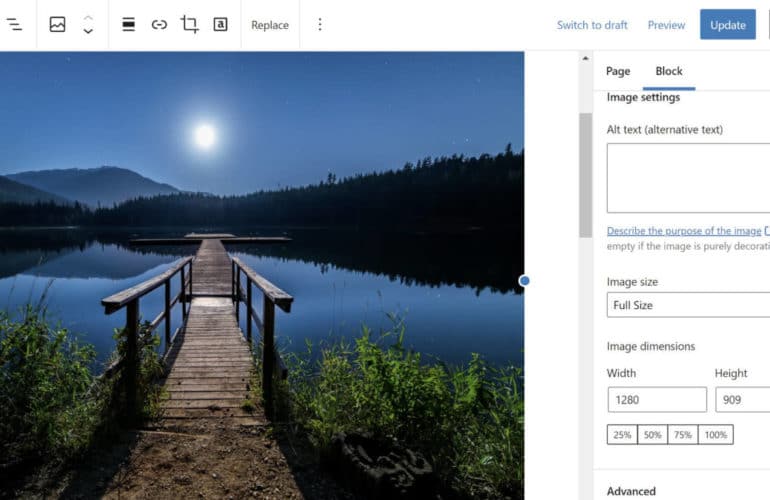This screenshot has width=770, height=500.
Task: Add text over the image
Action: (220, 25)
